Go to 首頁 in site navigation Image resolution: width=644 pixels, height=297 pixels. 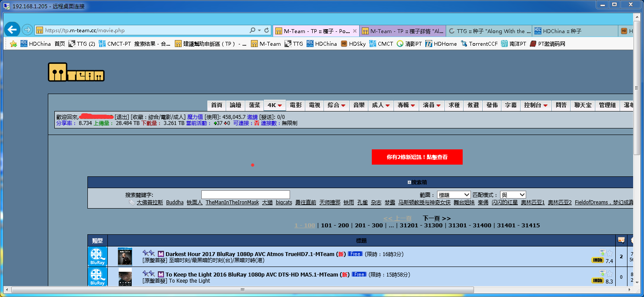(x=217, y=105)
